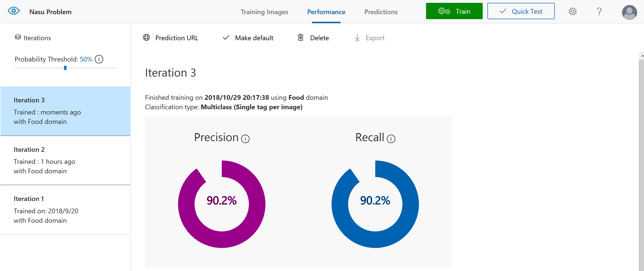The image size is (644, 271).
Task: Switch to the Training Images tab
Action: (264, 12)
